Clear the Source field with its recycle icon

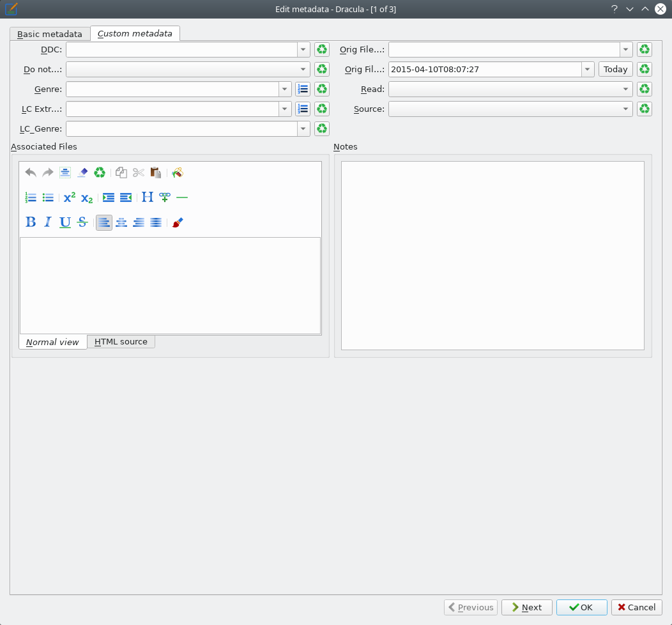pos(645,109)
